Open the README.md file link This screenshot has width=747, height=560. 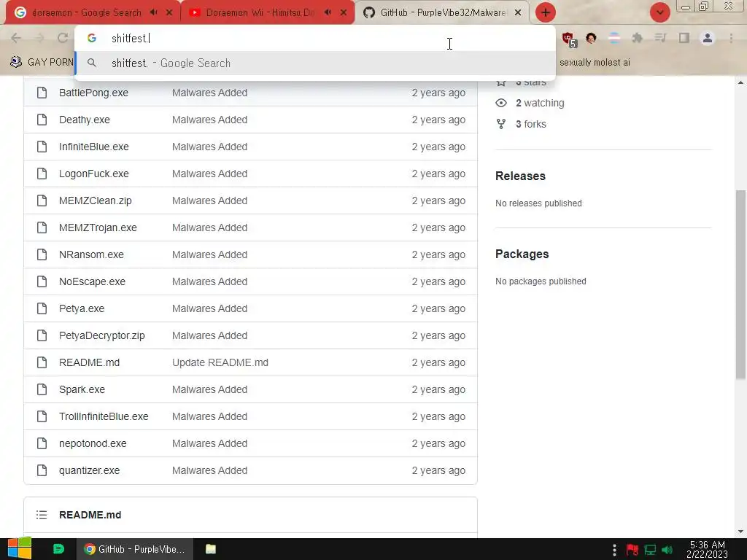tap(90, 363)
